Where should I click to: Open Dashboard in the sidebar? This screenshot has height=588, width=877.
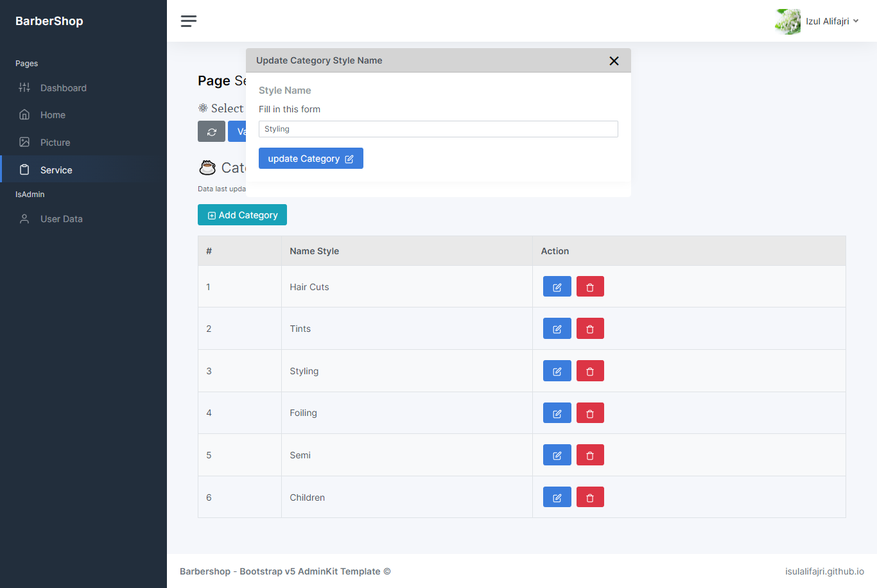coord(63,88)
